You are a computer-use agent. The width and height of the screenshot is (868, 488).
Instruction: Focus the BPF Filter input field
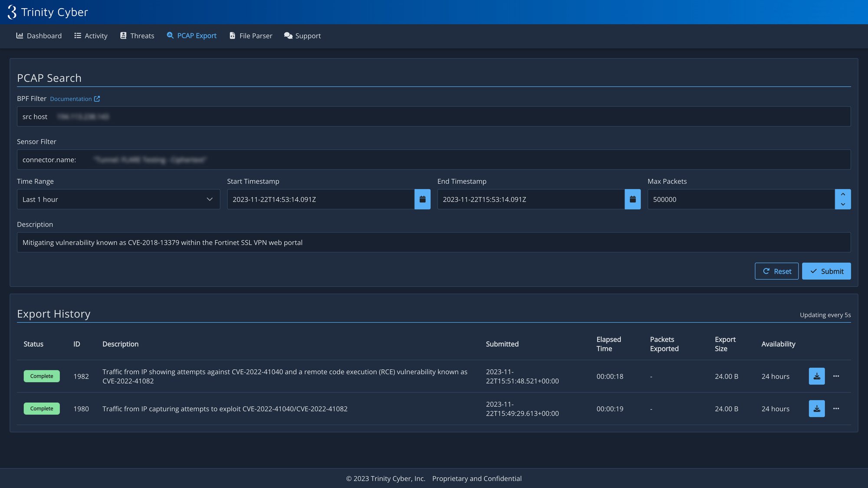(434, 116)
